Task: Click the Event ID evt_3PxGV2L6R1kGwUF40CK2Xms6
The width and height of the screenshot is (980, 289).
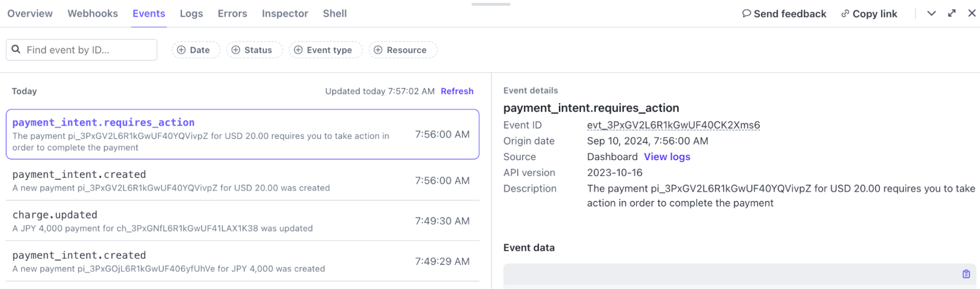Action: coord(673,125)
